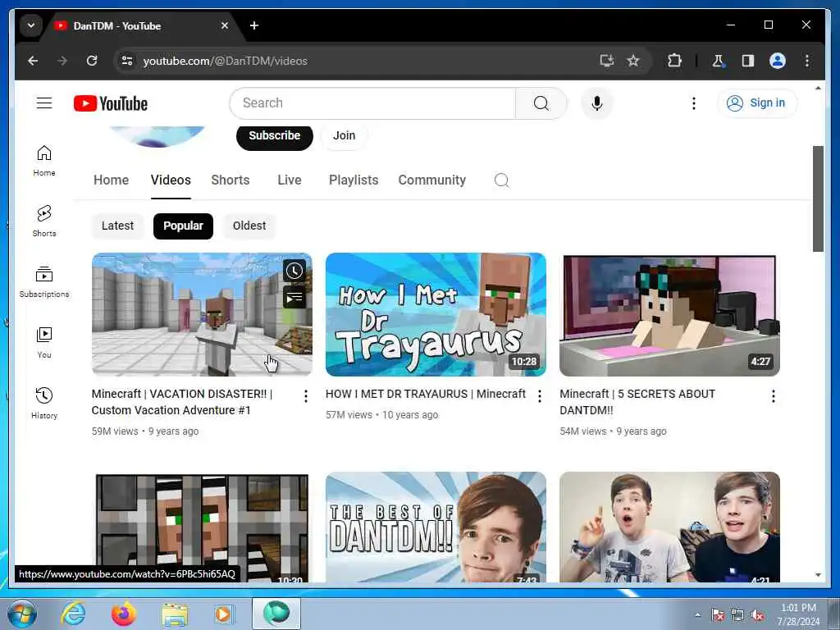Add Vacation Disaster video to queue
This screenshot has height=630, width=840.
(x=294, y=297)
